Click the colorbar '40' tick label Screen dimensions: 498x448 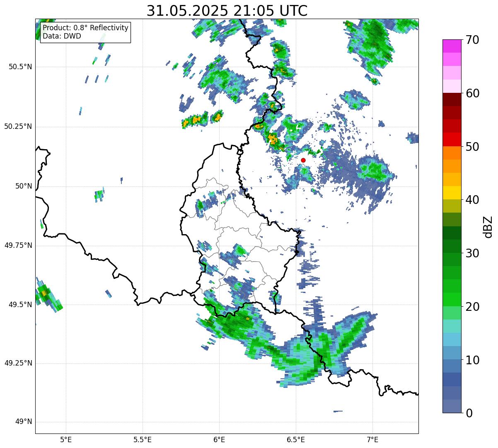tap(473, 200)
